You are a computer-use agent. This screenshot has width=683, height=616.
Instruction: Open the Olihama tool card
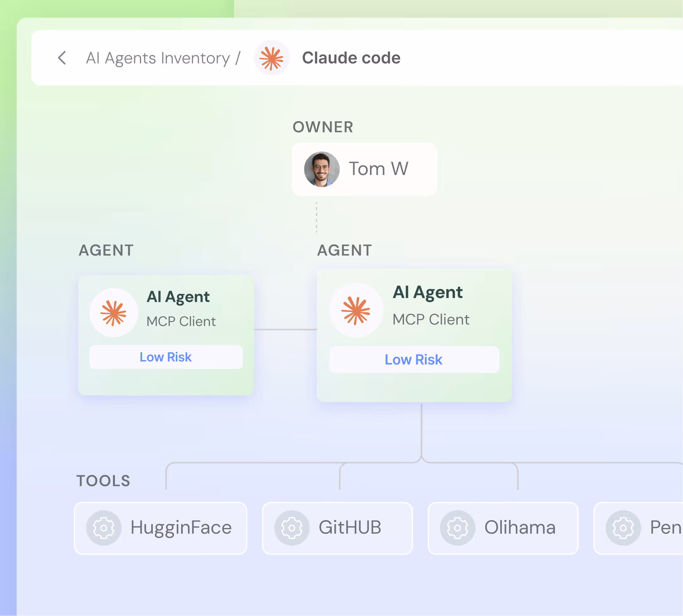[x=503, y=529]
